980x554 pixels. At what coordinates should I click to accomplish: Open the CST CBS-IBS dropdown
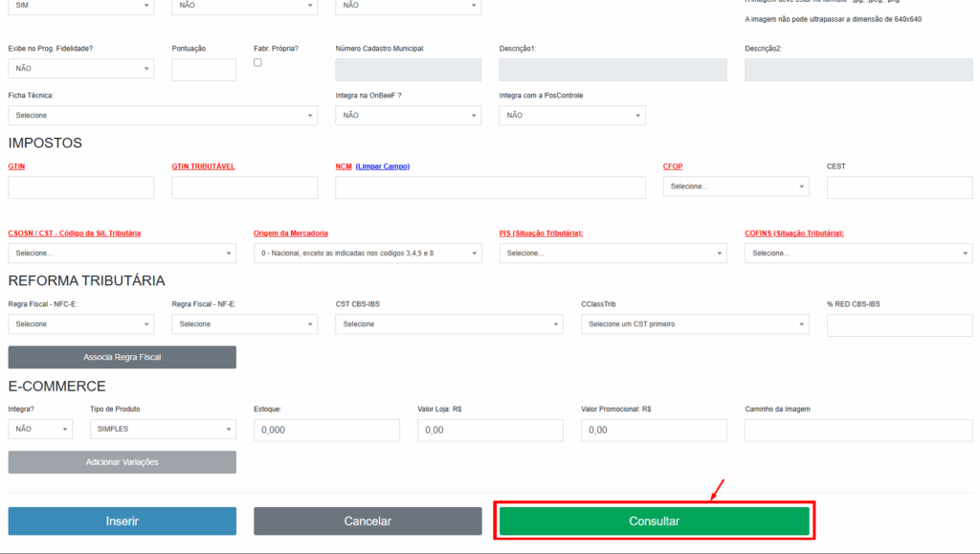click(x=449, y=324)
